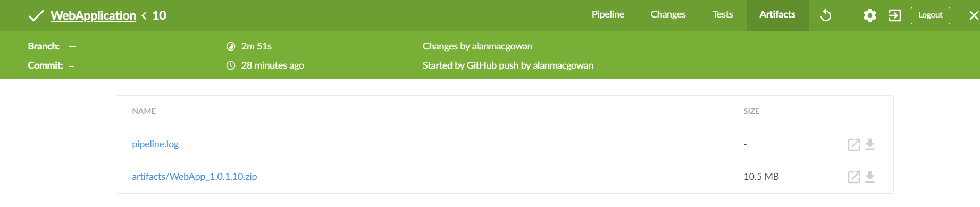The height and width of the screenshot is (207, 980).
Task: Open the artifacts/WebApp_1.0.1.10.zip link
Action: [x=195, y=177]
